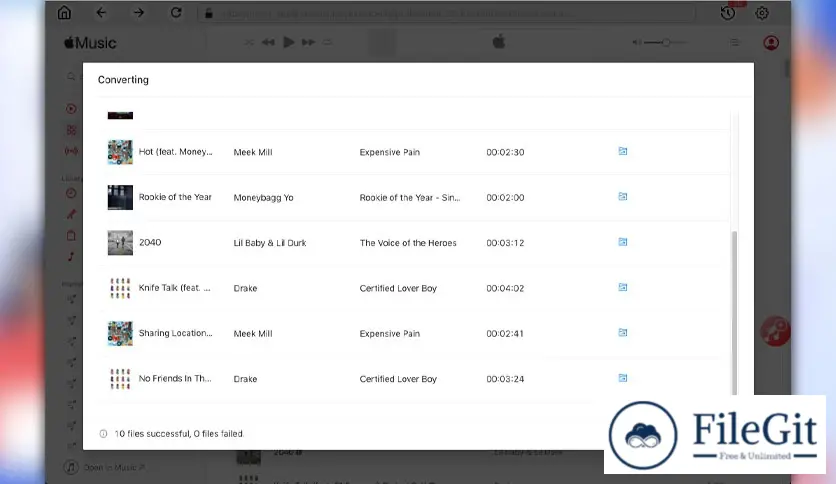
Task: Open output folder for 2040
Action: 623,242
